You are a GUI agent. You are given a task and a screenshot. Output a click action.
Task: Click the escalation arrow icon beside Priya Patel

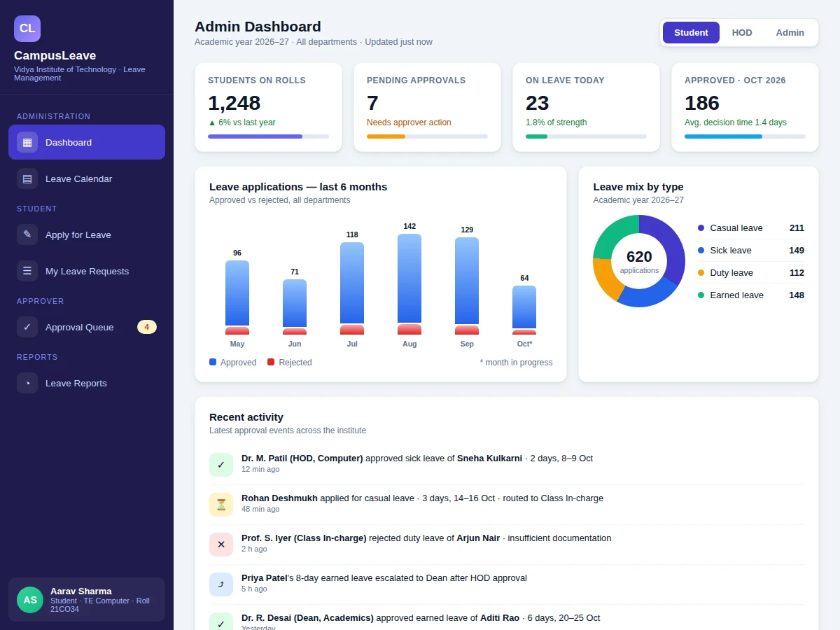(x=221, y=584)
